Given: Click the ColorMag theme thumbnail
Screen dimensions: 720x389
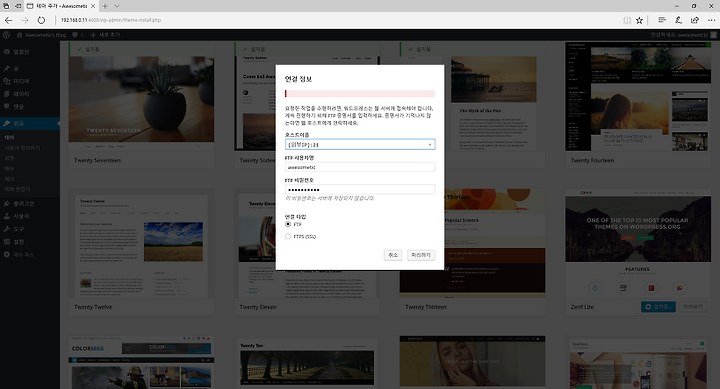Looking at the screenshot, I should coord(141,362).
